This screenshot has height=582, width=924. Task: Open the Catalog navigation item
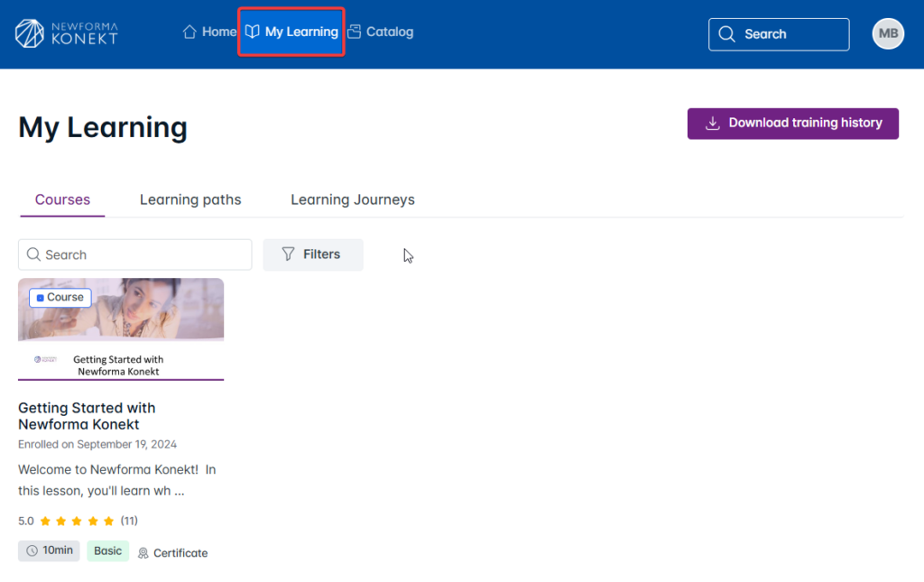(381, 32)
